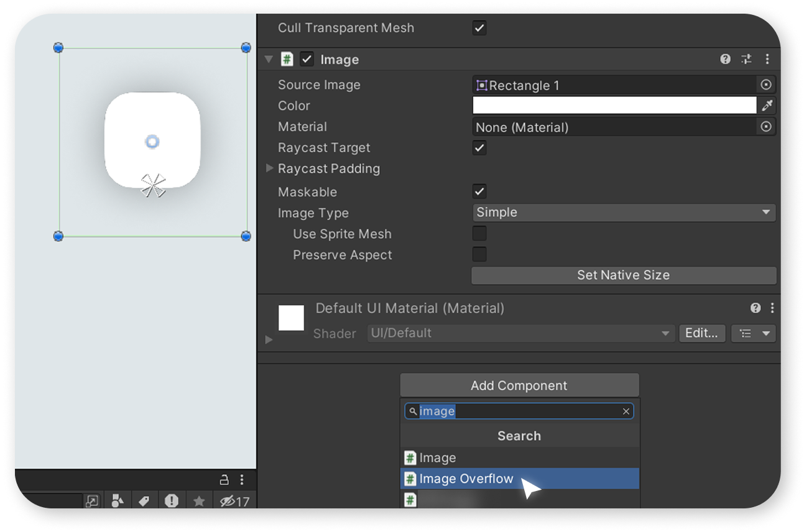Uncheck Raycast Target
Image resolution: width=804 pixels, height=532 pixels.
[x=479, y=148]
